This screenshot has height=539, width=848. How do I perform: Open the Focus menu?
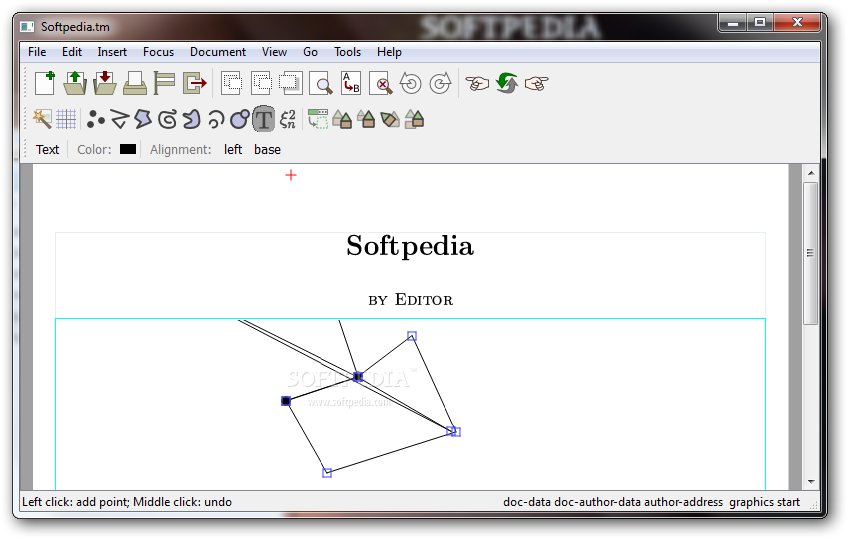[158, 52]
